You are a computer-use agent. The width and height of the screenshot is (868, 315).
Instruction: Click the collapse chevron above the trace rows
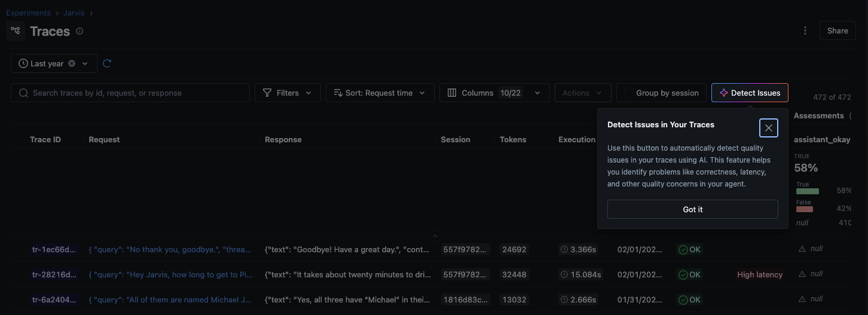[435, 236]
